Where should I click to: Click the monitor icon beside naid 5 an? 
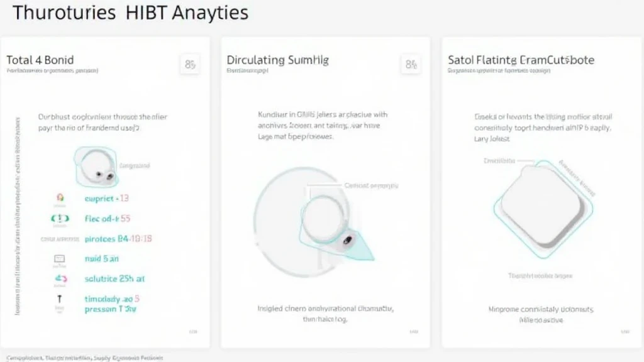[60, 258]
